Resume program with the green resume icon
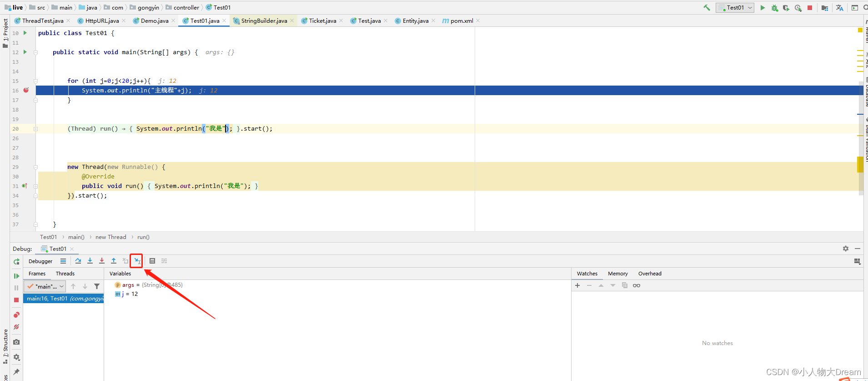868x381 pixels. point(16,276)
